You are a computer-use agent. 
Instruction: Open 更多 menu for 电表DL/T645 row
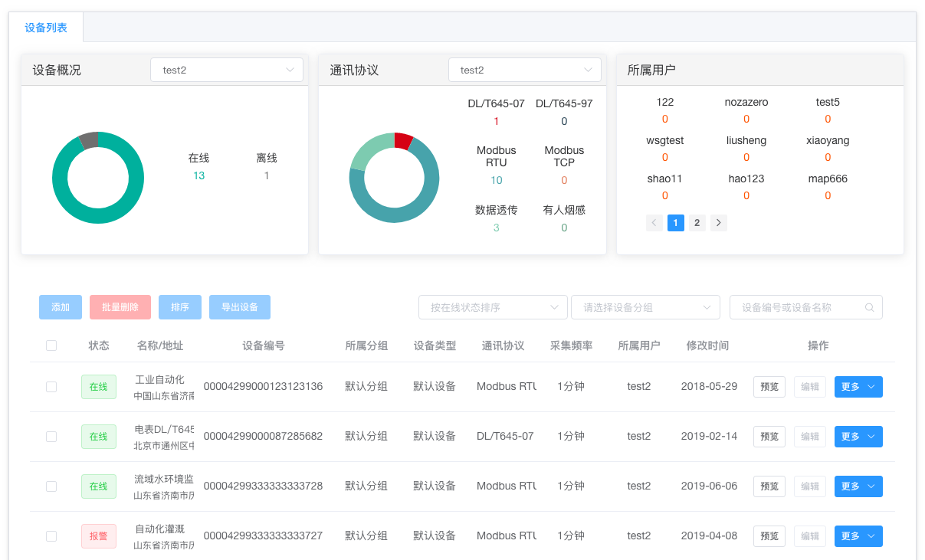point(858,437)
